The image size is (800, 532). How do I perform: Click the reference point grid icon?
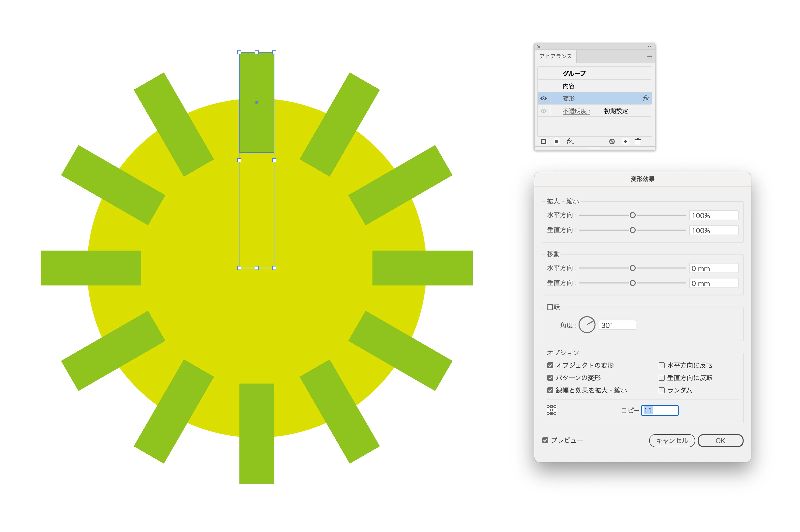551,410
